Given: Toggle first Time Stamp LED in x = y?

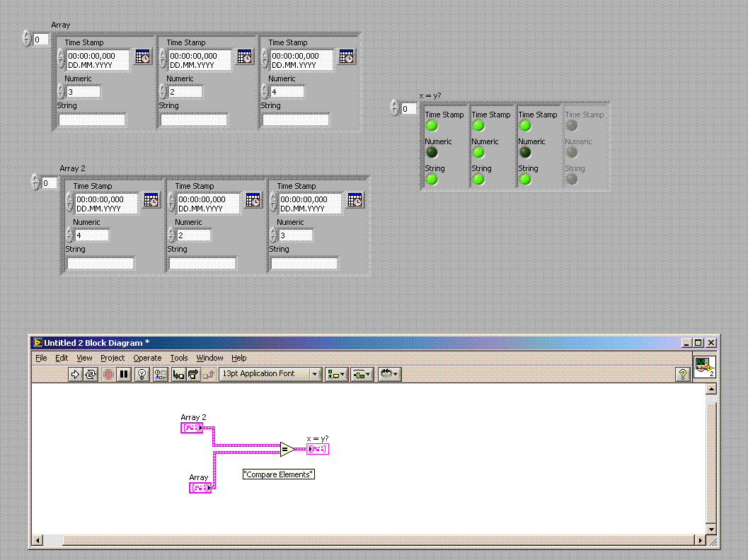Looking at the screenshot, I should point(432,126).
